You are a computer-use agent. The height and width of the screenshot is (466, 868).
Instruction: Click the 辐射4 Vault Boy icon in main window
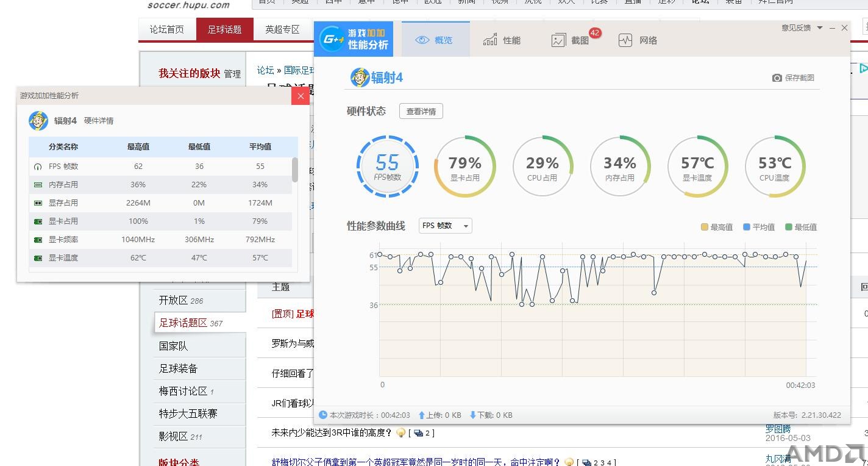click(x=360, y=77)
